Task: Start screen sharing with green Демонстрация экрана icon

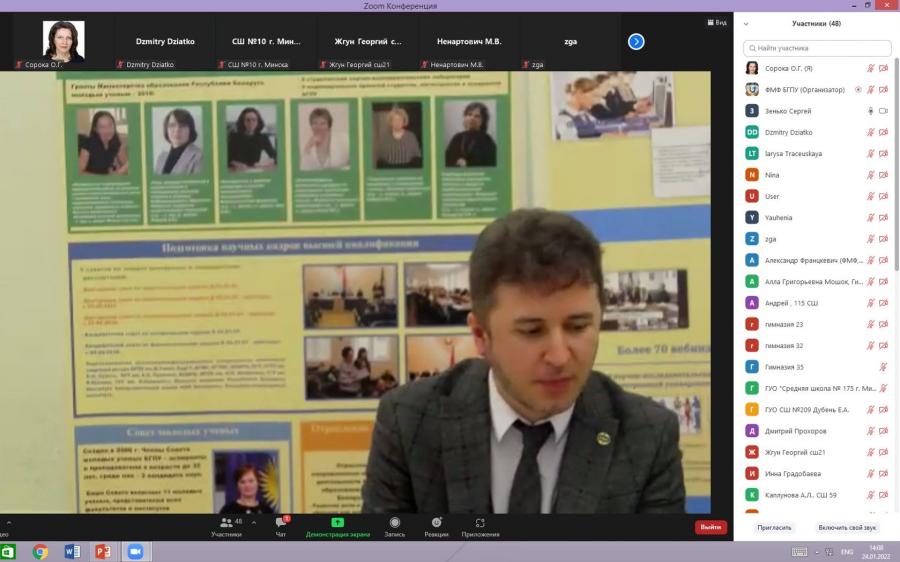Action: pos(338,522)
